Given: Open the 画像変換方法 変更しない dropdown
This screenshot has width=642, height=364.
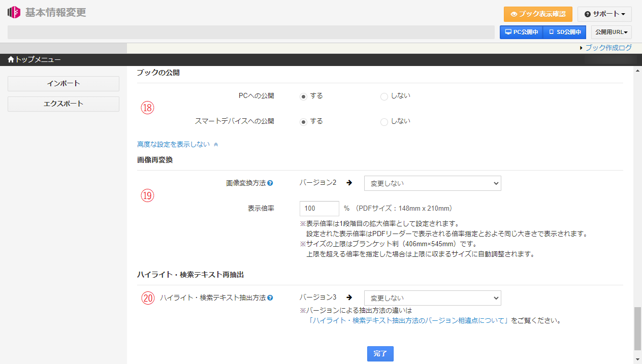Looking at the screenshot, I should 432,183.
